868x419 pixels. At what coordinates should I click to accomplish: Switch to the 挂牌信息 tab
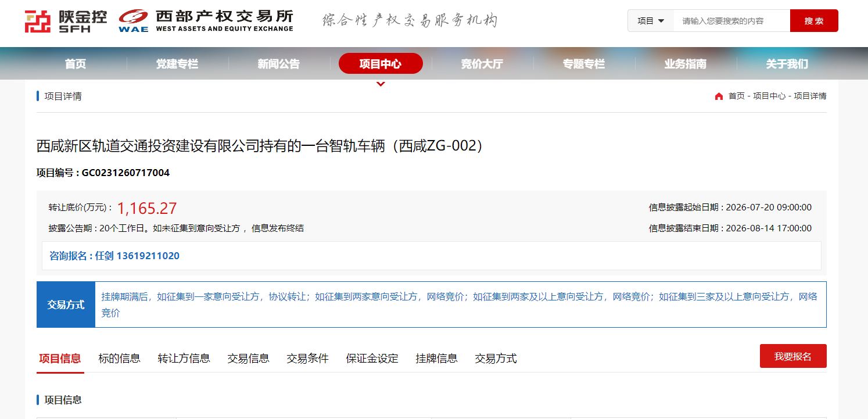[x=436, y=359]
